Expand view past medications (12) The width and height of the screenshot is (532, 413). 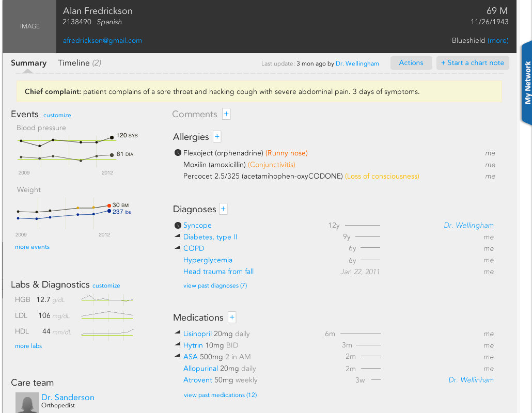[220, 395]
